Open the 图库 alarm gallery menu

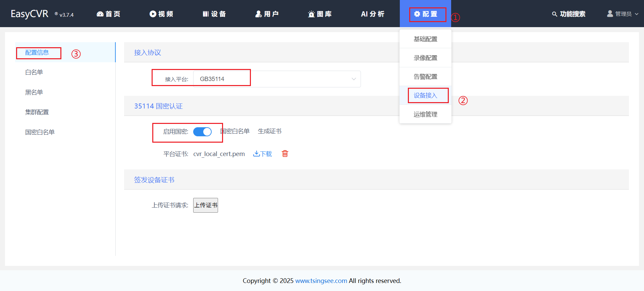coord(320,14)
